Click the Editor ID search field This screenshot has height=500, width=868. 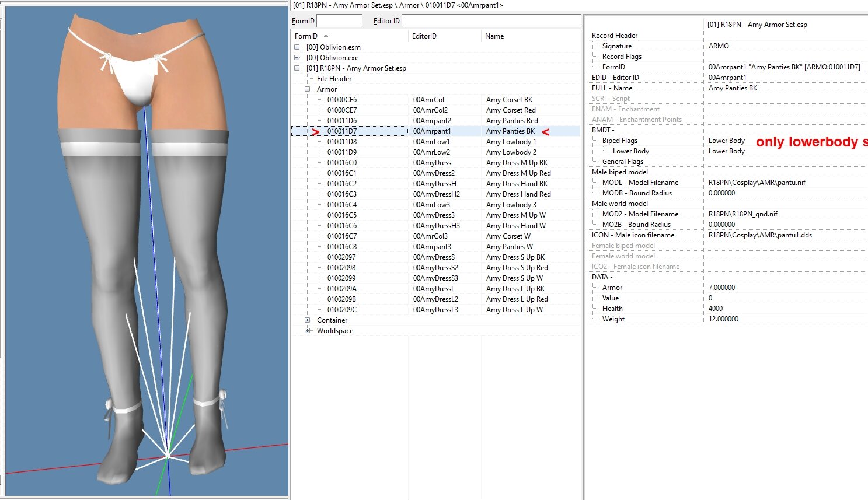click(491, 20)
